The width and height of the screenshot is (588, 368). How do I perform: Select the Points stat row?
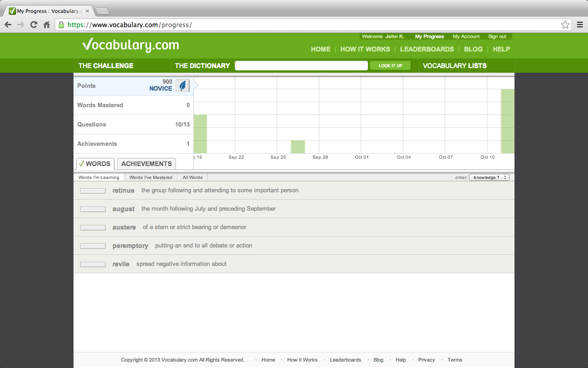133,86
